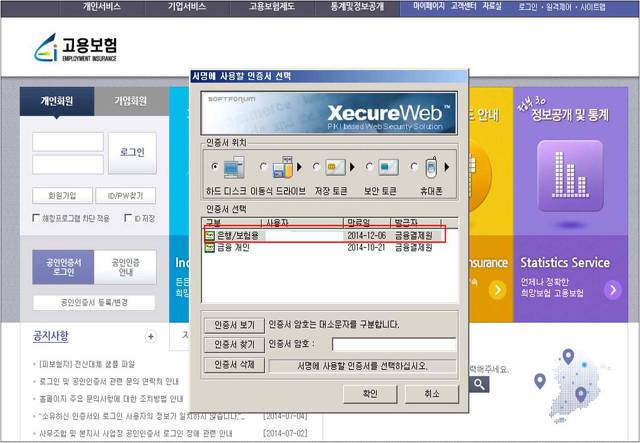The width and height of the screenshot is (640, 443).
Task: Click the 발급자 column header
Action: (x=416, y=223)
